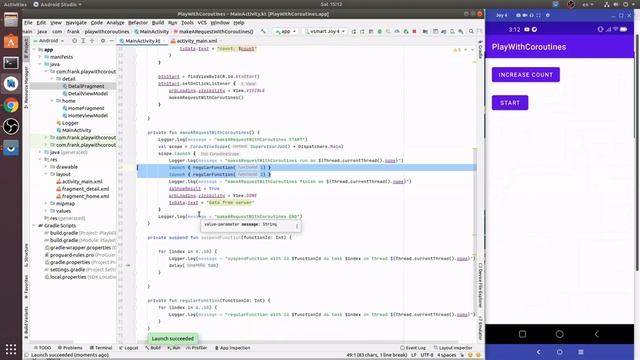Image resolution: width=640 pixels, height=360 pixels.
Task: Click the green Debug app icon
Action: [380, 31]
